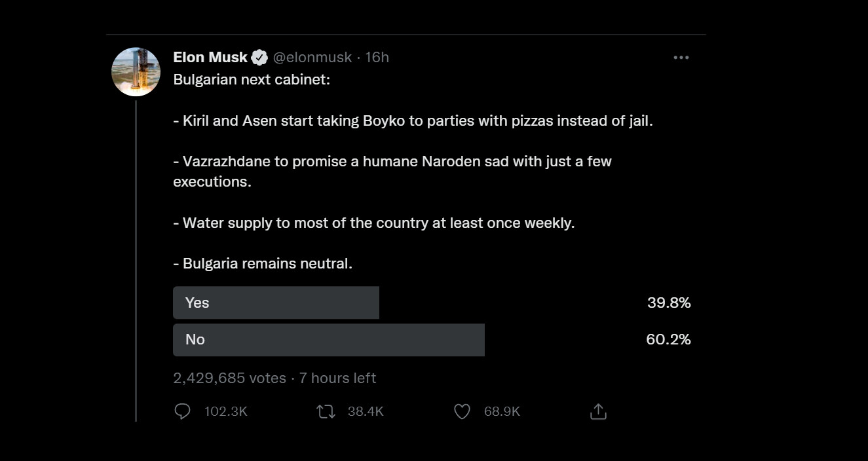Click the "7 hours left" poll label
The height and width of the screenshot is (461, 868).
337,378
